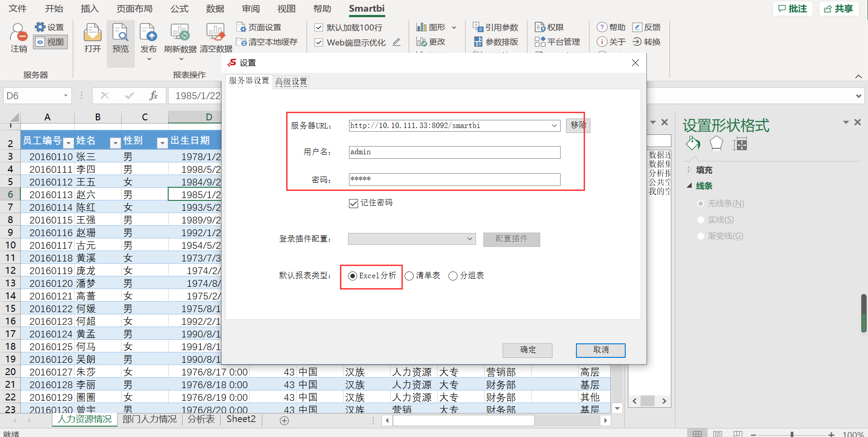This screenshot has width=868, height=437.
Task: Switch to 部门人力情况 sheet tab
Action: click(x=149, y=419)
